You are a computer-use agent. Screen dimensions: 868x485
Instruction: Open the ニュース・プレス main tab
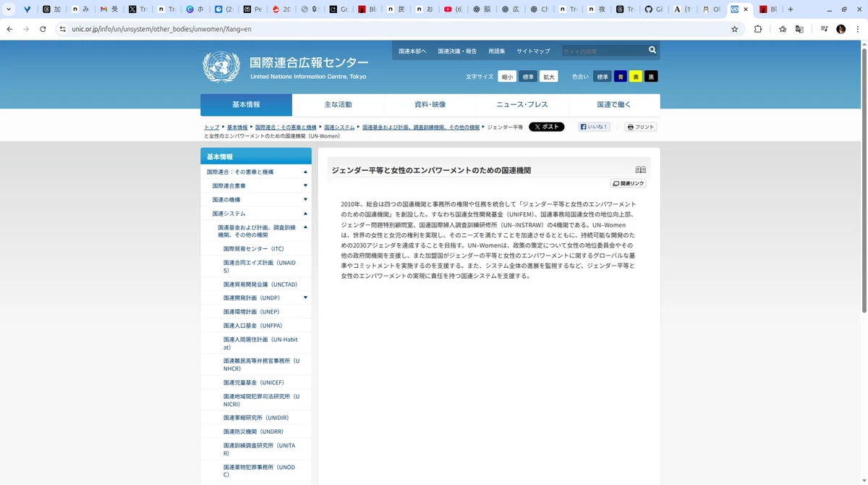[522, 105]
